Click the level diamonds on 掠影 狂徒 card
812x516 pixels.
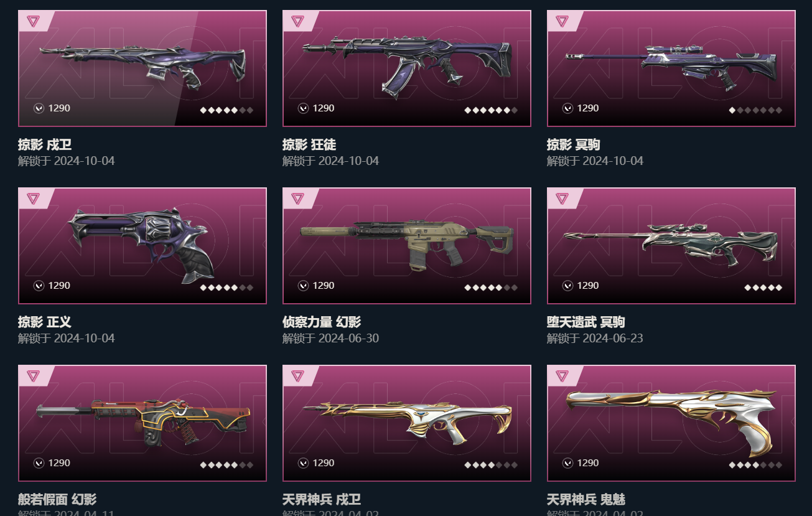[x=491, y=110]
